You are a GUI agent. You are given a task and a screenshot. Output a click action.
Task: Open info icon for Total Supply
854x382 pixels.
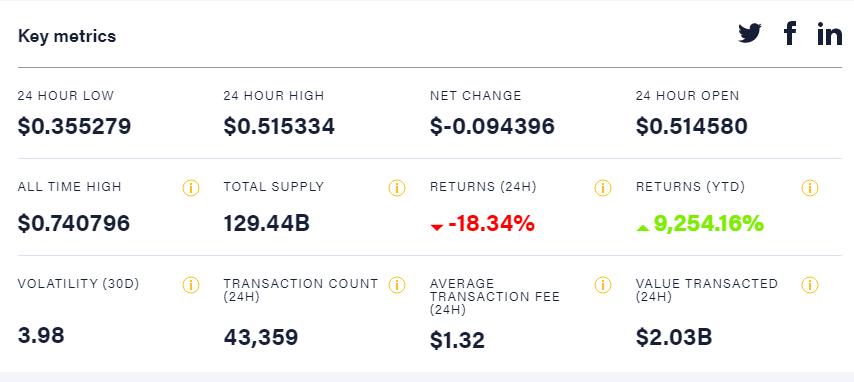pyautogui.click(x=396, y=188)
